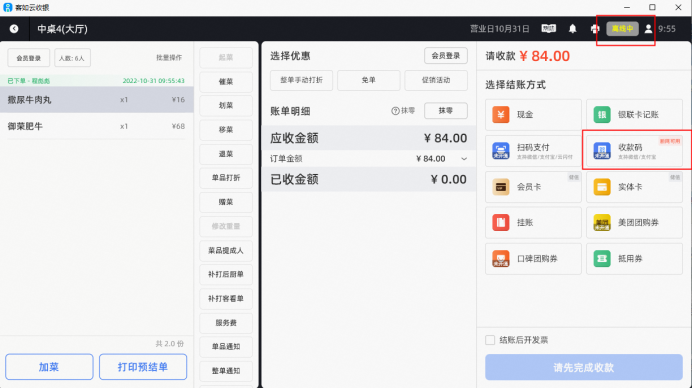Click the 人数: 6人 guest count button

pyautogui.click(x=72, y=58)
